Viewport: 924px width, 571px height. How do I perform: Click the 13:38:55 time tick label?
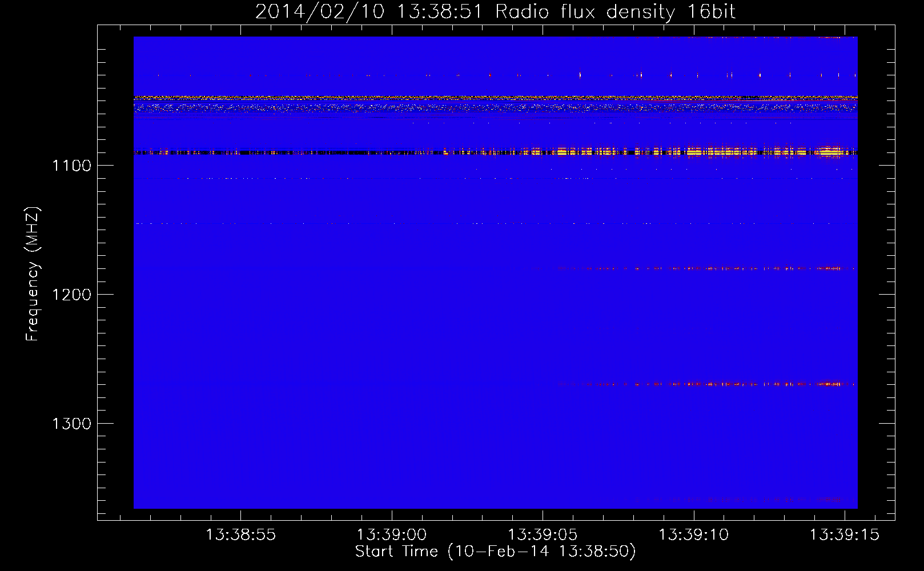coord(240,535)
